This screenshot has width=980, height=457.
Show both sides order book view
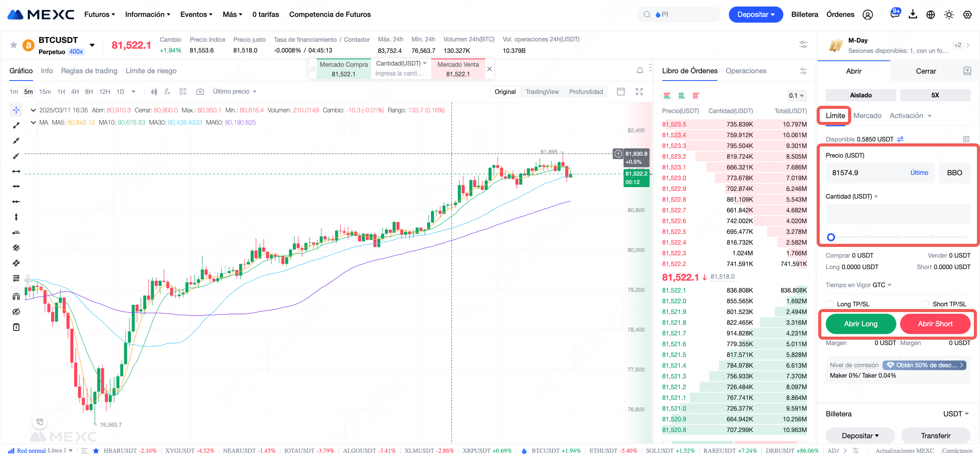[x=667, y=95]
